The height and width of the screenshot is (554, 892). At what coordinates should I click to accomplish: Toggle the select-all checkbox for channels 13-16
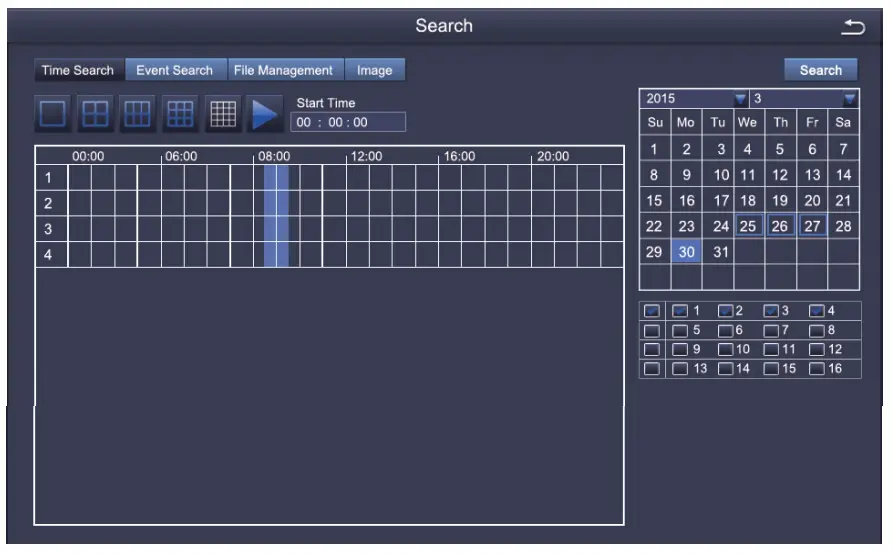pos(652,369)
